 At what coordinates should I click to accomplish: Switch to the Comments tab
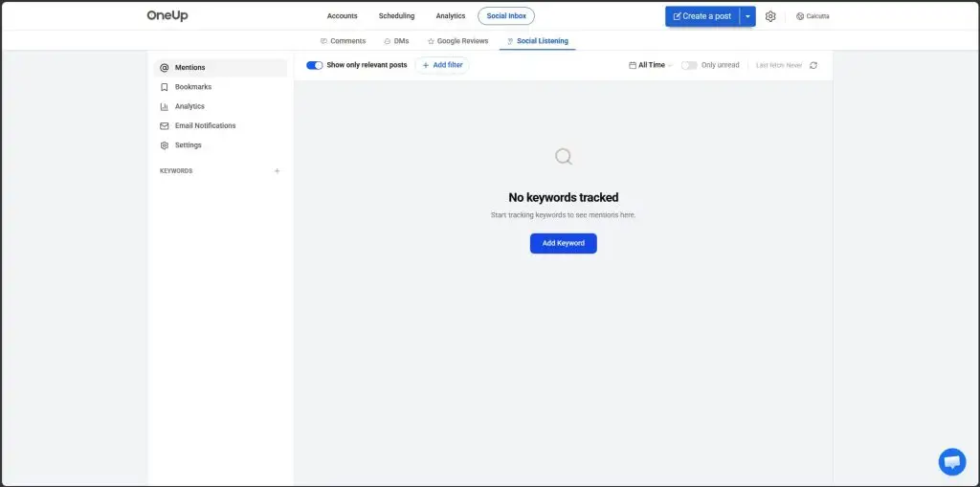pyautogui.click(x=343, y=41)
